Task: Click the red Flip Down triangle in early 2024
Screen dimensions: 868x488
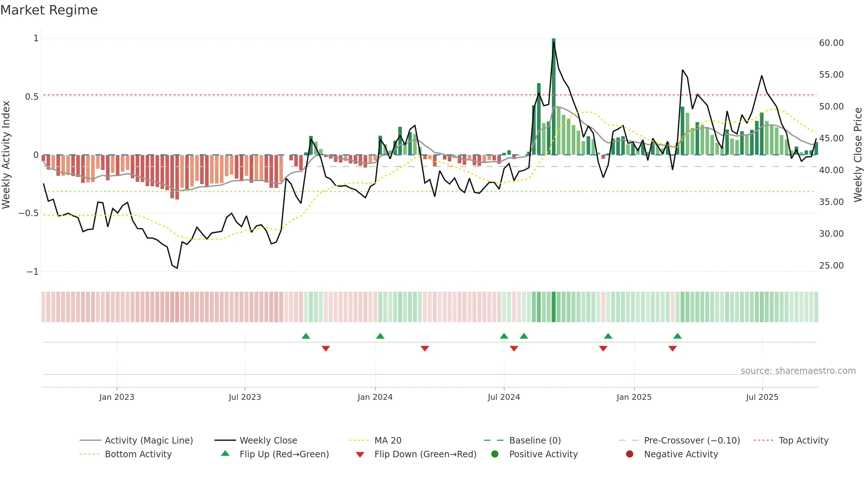Action: [425, 348]
